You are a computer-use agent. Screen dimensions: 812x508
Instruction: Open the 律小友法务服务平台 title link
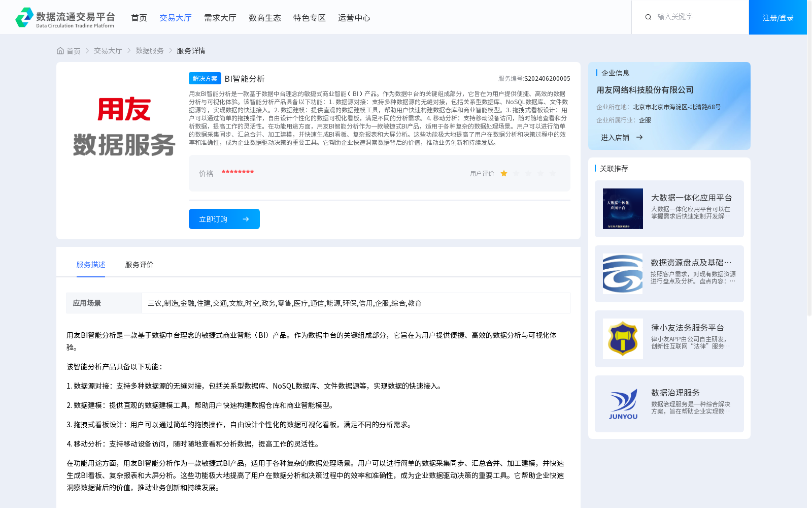coord(688,328)
